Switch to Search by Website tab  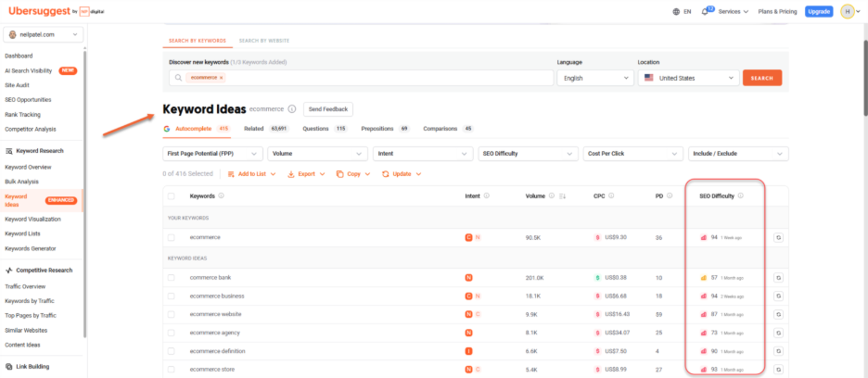point(264,41)
